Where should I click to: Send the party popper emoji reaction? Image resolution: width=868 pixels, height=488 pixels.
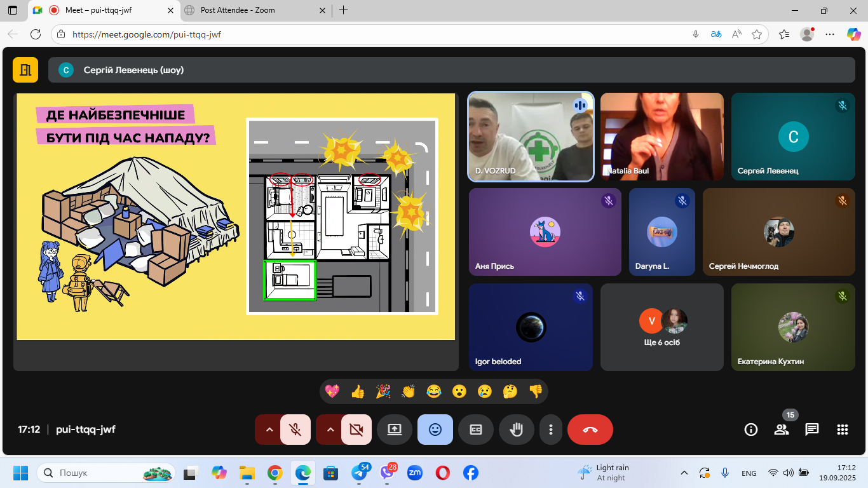click(383, 391)
